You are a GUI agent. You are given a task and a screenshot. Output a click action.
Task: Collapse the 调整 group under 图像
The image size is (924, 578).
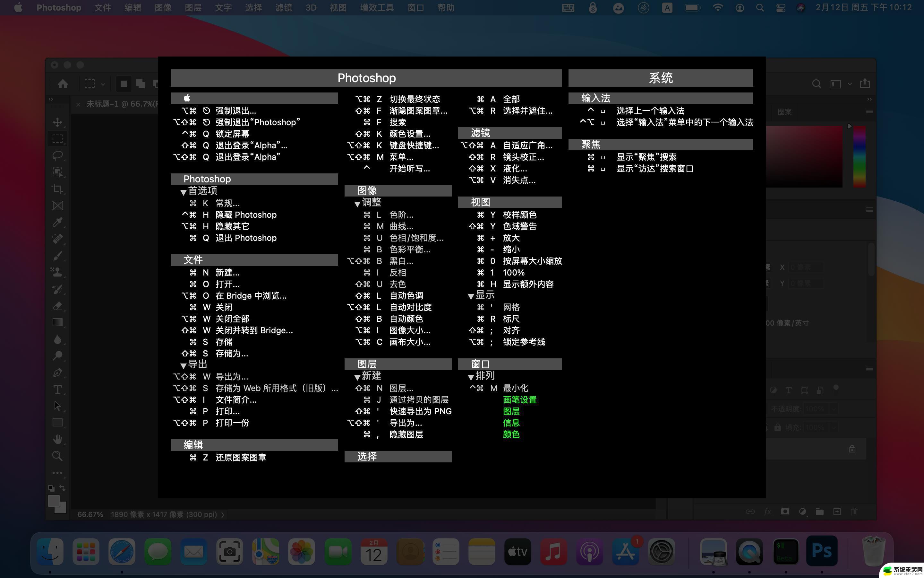coord(357,204)
